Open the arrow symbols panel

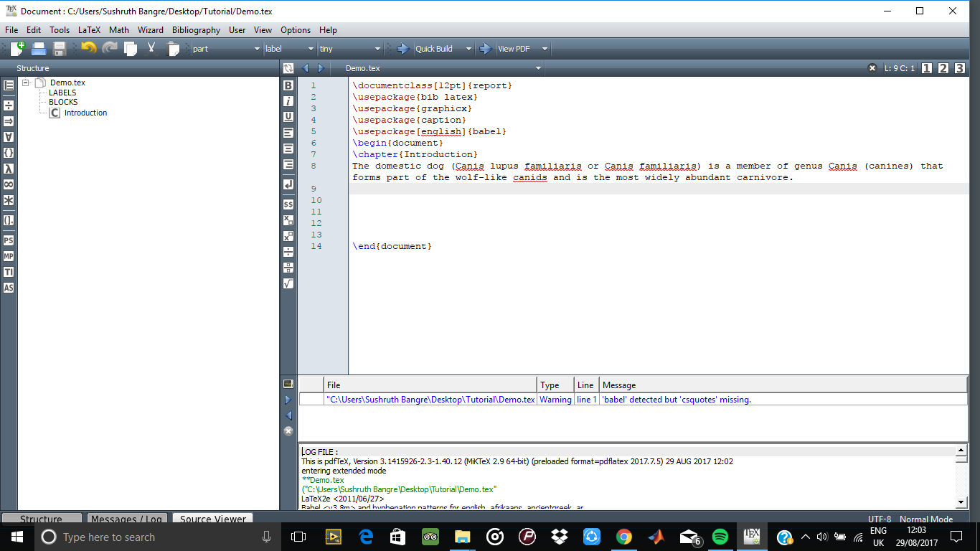click(x=9, y=121)
